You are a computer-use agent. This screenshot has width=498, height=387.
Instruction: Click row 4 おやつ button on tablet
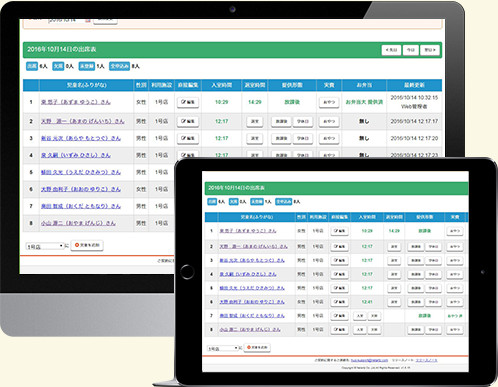tap(455, 274)
